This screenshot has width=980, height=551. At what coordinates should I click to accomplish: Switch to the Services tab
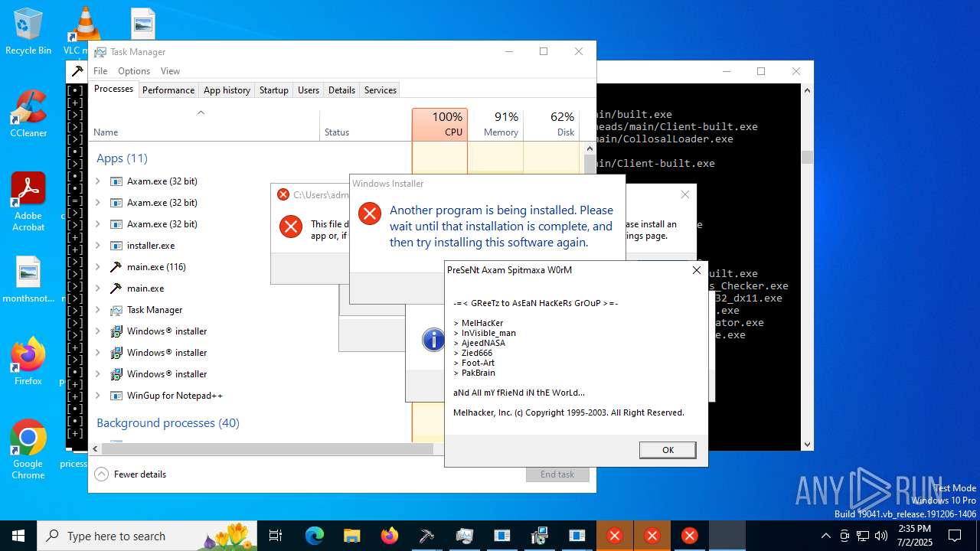(381, 90)
